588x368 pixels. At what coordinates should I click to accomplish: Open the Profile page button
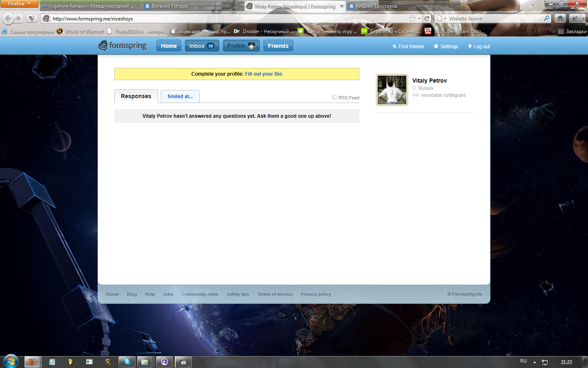point(241,46)
